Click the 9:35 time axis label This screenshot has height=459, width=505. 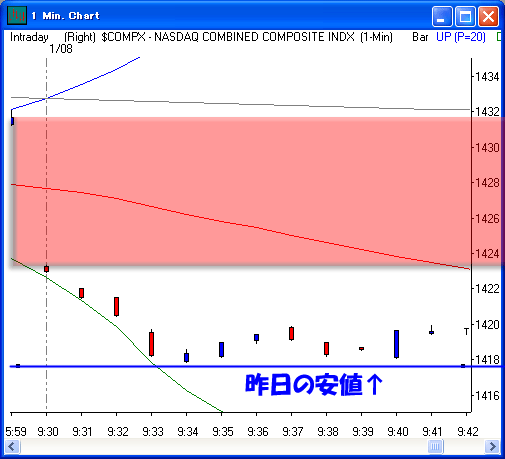[223, 432]
